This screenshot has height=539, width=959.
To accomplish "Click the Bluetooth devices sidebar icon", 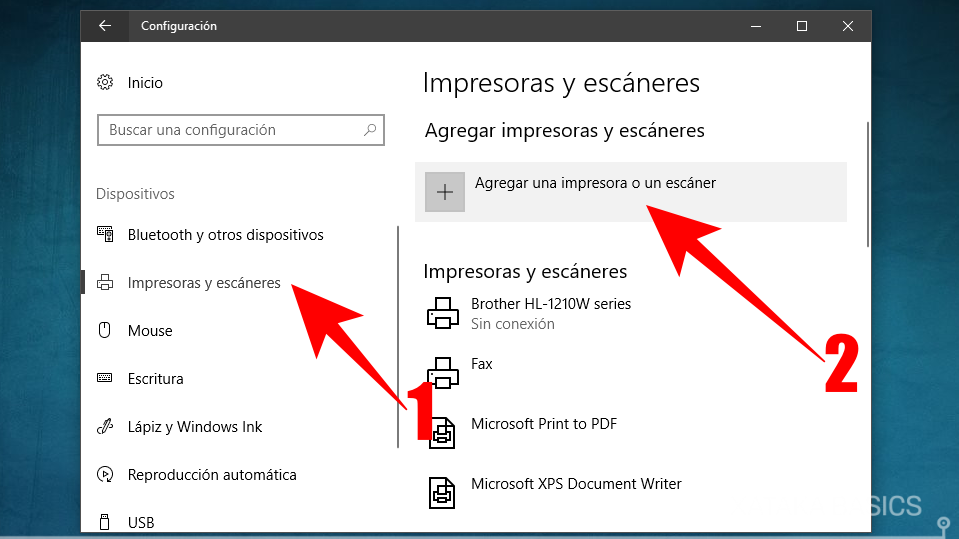I will pos(104,235).
